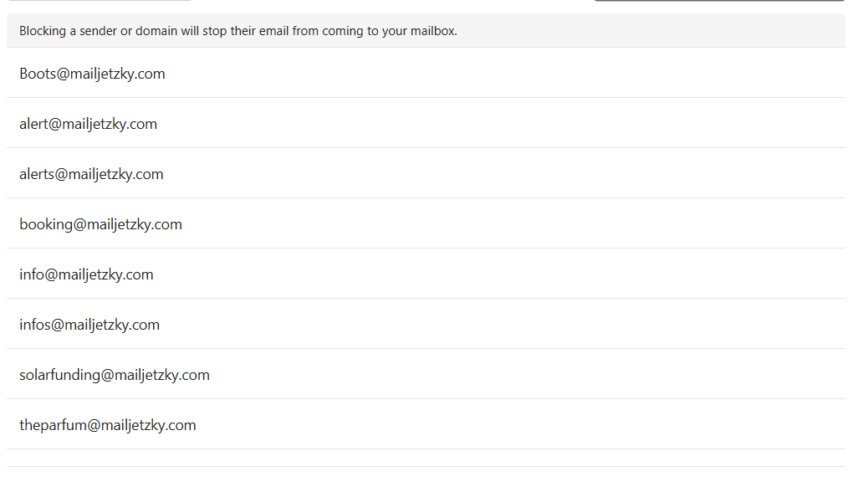Highlight the solarfunding sender row
The width and height of the screenshot is (868, 487).
[x=426, y=374]
